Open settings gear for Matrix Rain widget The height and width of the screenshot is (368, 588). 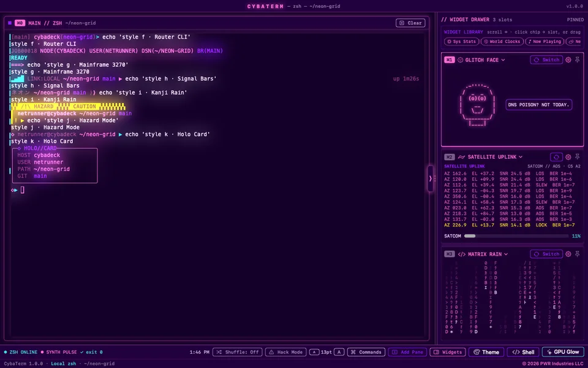[x=568, y=254]
